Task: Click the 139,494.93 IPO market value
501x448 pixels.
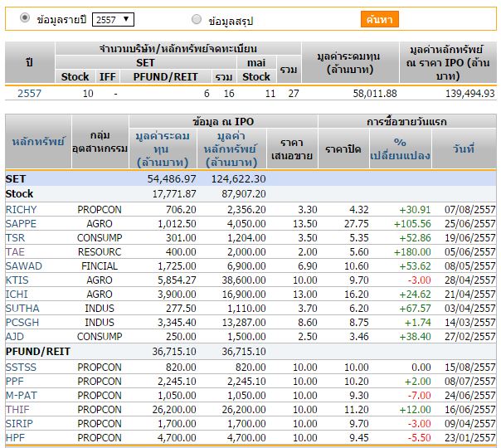Action: pyautogui.click(x=470, y=93)
